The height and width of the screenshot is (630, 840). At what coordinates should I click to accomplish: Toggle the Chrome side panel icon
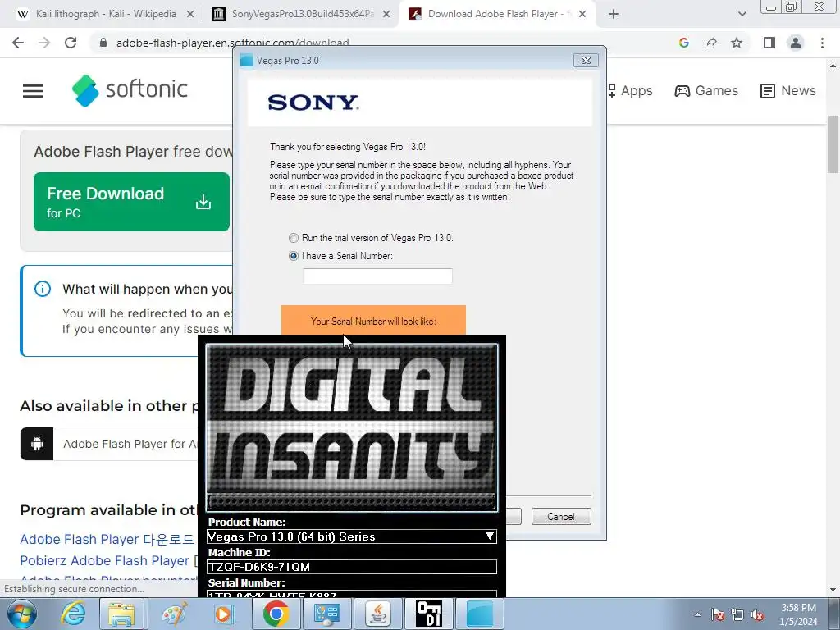(x=769, y=43)
